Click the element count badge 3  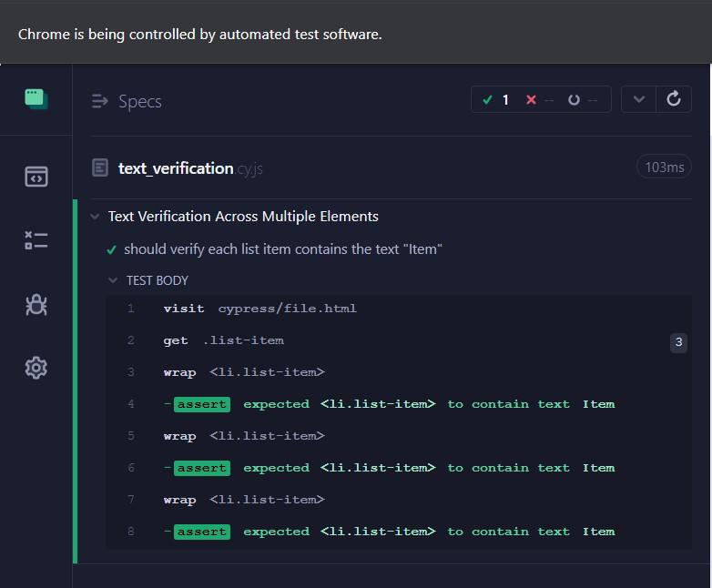tap(677, 342)
